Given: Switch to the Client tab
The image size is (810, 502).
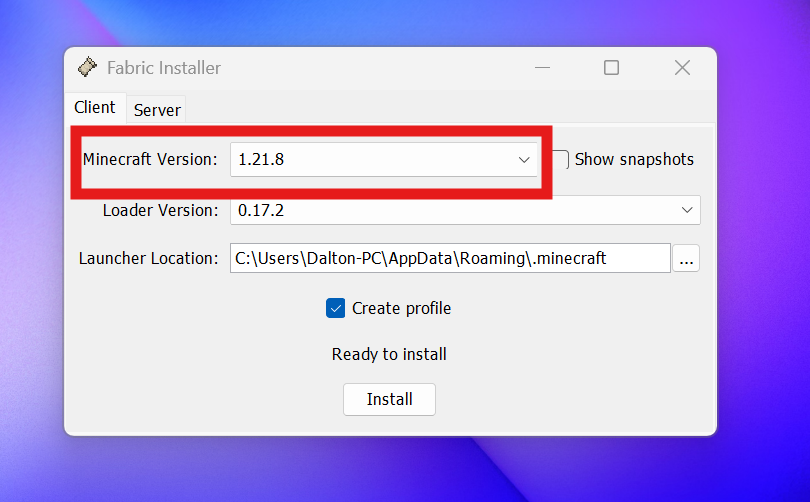Looking at the screenshot, I should [x=95, y=107].
